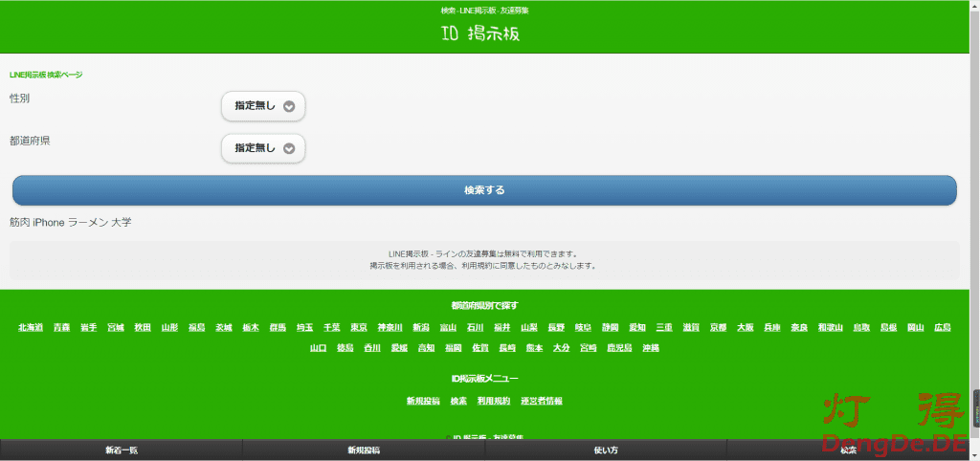This screenshot has height=461, width=980.
Task: Open 利用規約 in the footer menu
Action: pyautogui.click(x=494, y=401)
